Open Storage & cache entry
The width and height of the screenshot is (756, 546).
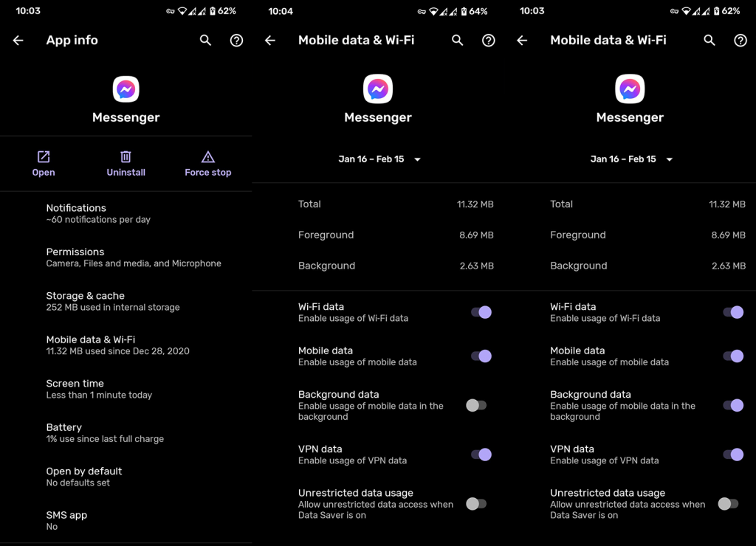(x=126, y=301)
